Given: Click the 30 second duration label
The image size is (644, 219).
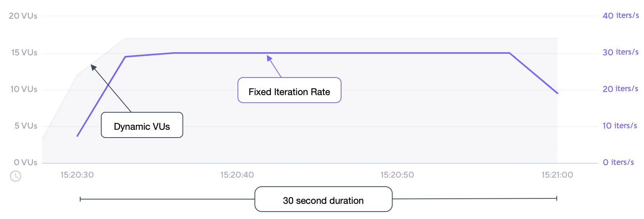Looking at the screenshot, I should click(x=323, y=200).
